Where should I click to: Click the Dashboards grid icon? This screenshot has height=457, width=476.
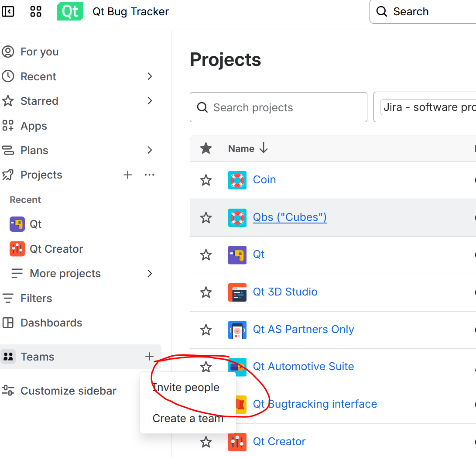pyautogui.click(x=8, y=323)
